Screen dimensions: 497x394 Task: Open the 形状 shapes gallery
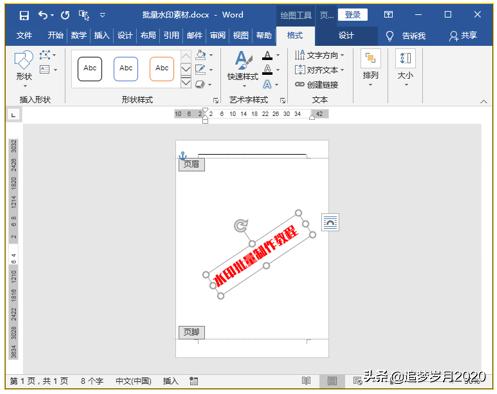(24, 68)
